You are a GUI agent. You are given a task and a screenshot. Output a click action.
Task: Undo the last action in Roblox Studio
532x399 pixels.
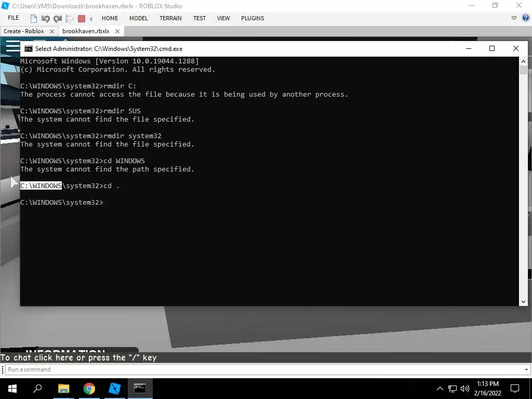tap(46, 18)
